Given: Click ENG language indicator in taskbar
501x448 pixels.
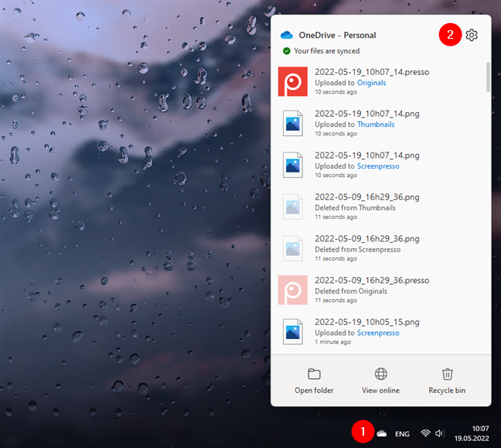Looking at the screenshot, I should coord(402,434).
